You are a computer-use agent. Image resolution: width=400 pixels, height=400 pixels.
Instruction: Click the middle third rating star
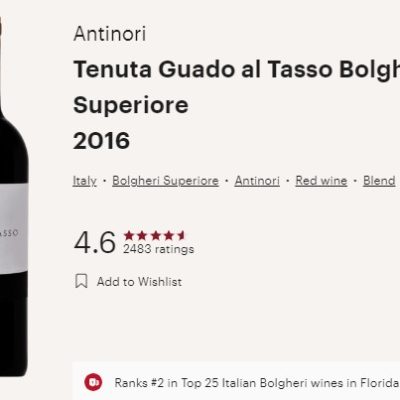pyautogui.click(x=155, y=236)
